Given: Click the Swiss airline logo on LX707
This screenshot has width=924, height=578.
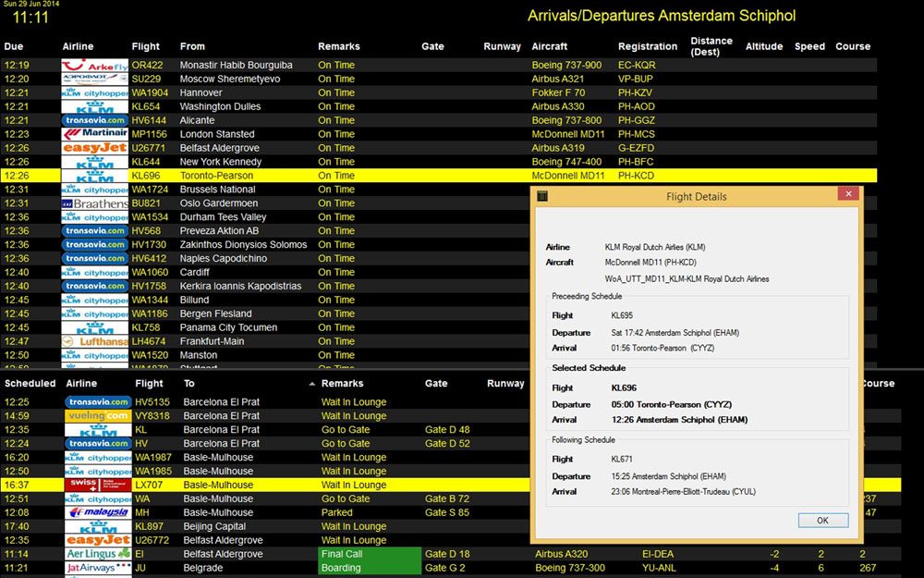Looking at the screenshot, I should pos(97,485).
